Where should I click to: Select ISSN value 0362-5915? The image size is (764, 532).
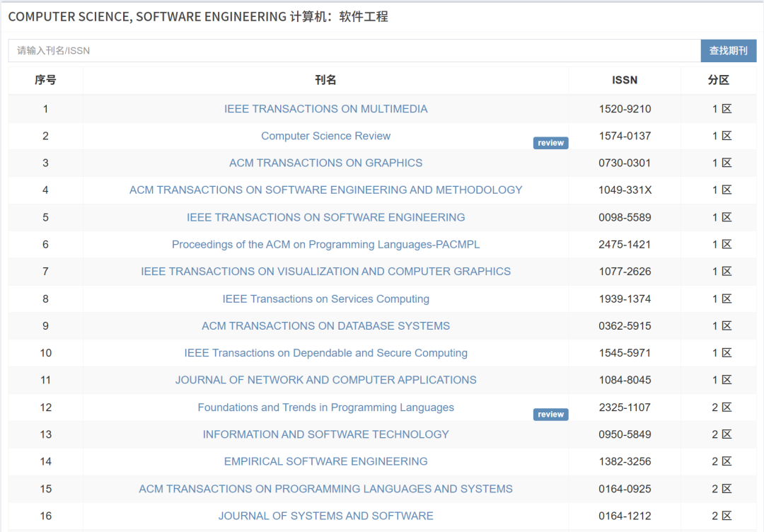pos(625,326)
